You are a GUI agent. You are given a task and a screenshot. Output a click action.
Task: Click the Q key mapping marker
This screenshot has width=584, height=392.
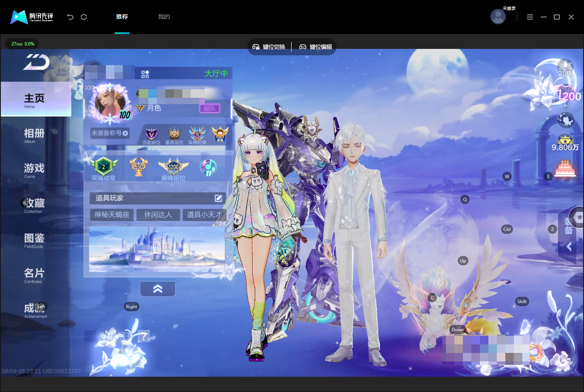[465, 199]
